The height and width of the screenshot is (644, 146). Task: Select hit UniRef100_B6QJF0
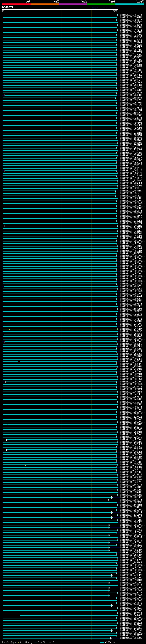click(131, 344)
